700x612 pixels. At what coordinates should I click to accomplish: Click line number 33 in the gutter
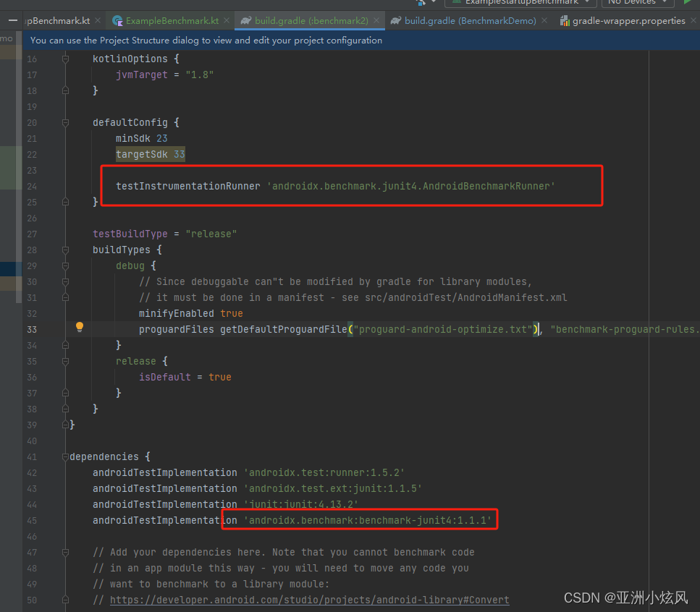(x=32, y=329)
